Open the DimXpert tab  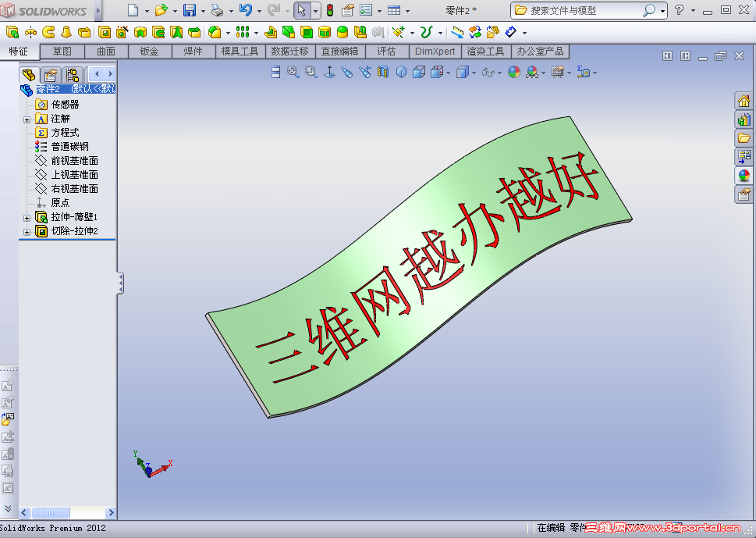435,52
